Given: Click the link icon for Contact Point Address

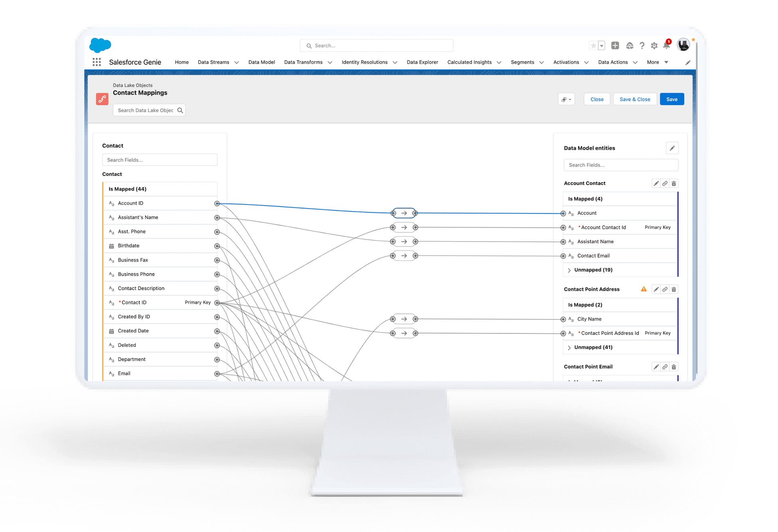Looking at the screenshot, I should coord(665,290).
